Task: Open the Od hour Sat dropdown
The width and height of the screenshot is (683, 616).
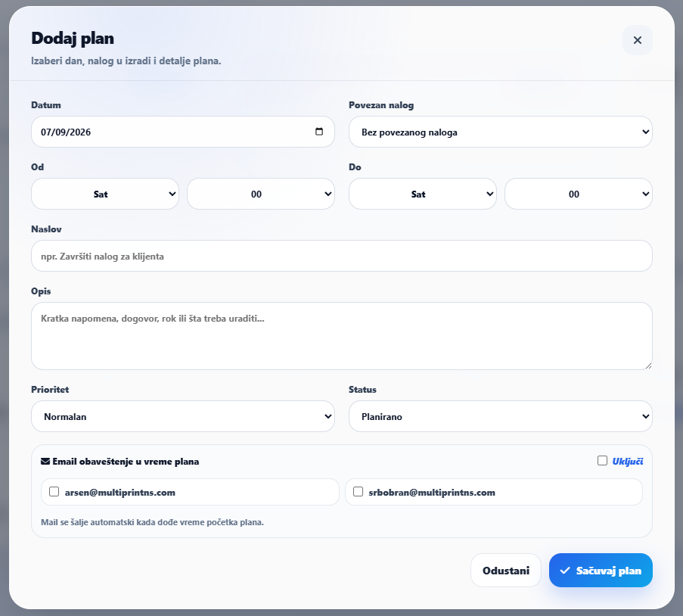Action: [105, 194]
